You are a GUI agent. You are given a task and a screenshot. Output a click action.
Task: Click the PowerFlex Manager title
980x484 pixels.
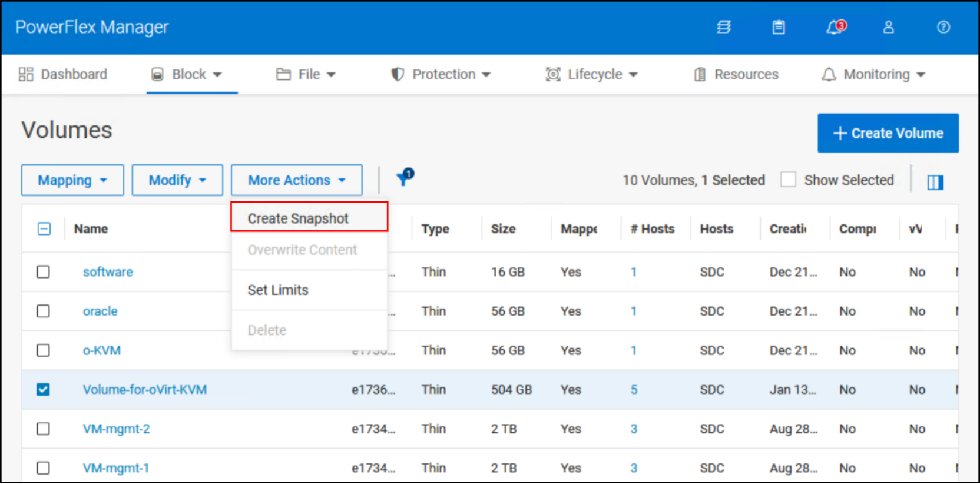(92, 27)
